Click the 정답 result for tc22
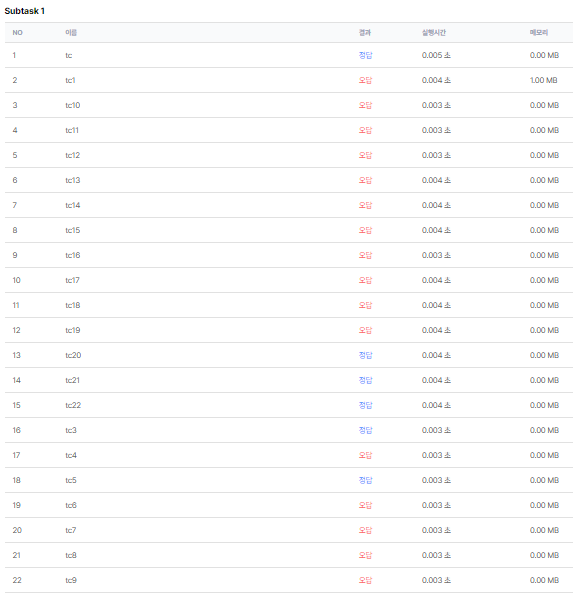Viewport: 573px width, 611px height. [x=365, y=405]
